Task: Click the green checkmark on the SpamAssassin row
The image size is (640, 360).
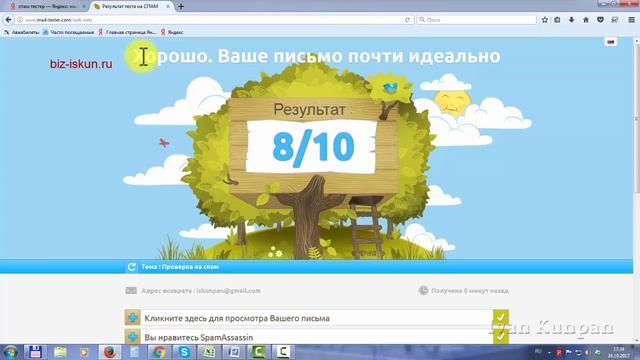Action: (500, 337)
